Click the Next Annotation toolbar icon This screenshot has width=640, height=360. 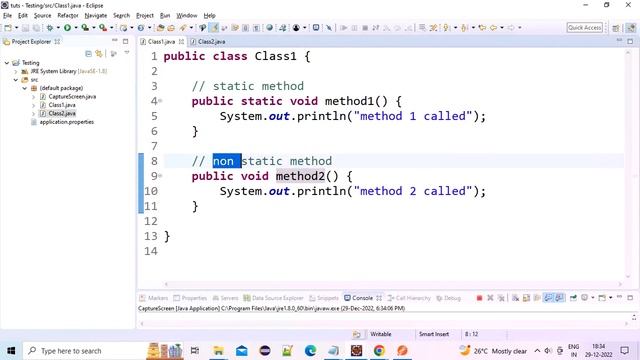(x=447, y=28)
